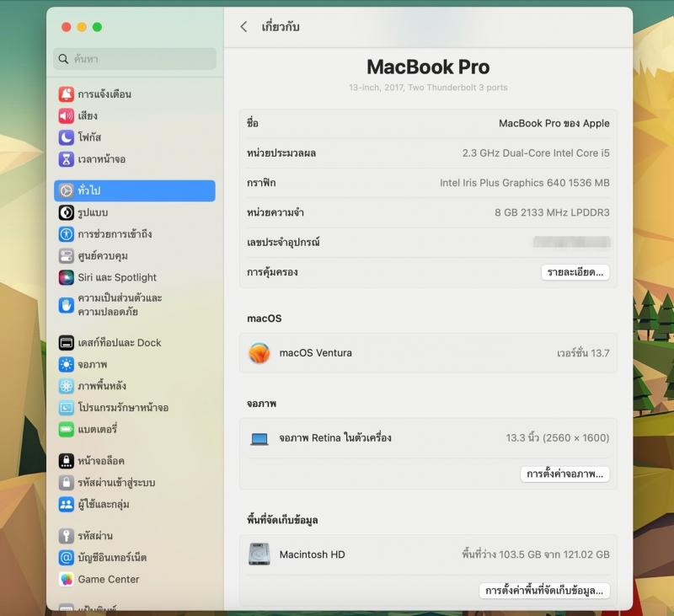Image resolution: width=674 pixels, height=616 pixels.
Task: Click the Macintosh HD volume name
Action: (x=312, y=554)
